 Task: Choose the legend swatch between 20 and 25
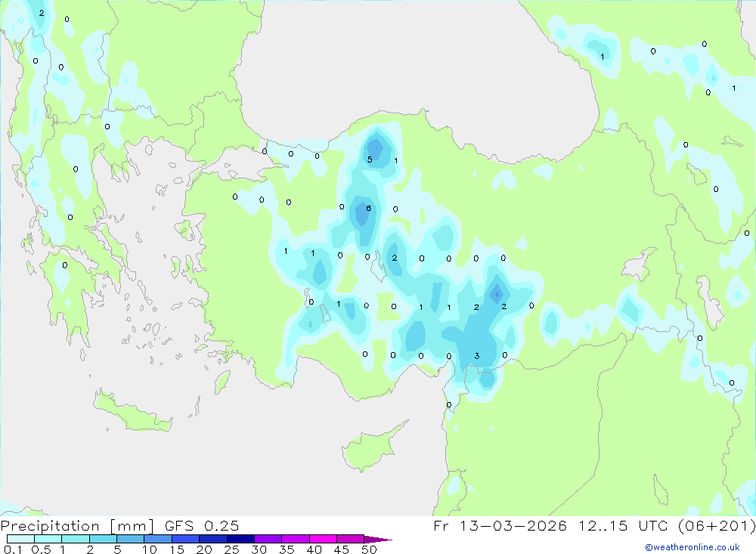tap(213, 539)
